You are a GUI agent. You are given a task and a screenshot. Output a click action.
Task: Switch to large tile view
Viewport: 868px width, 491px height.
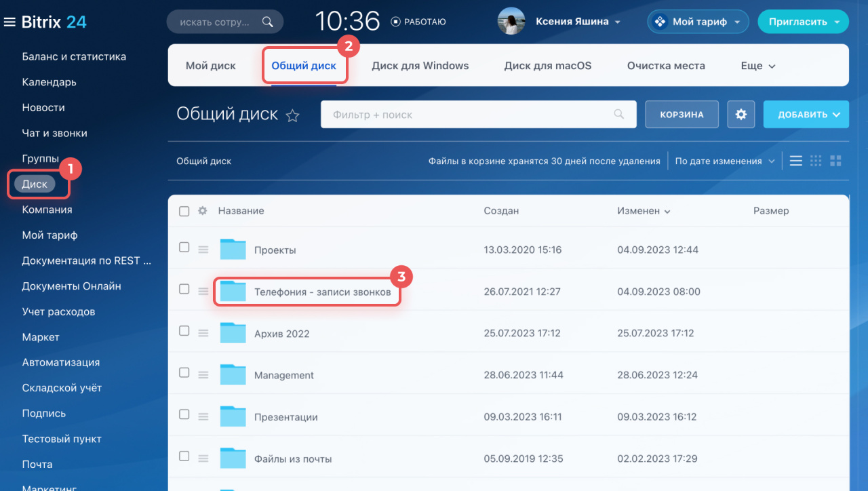click(835, 161)
